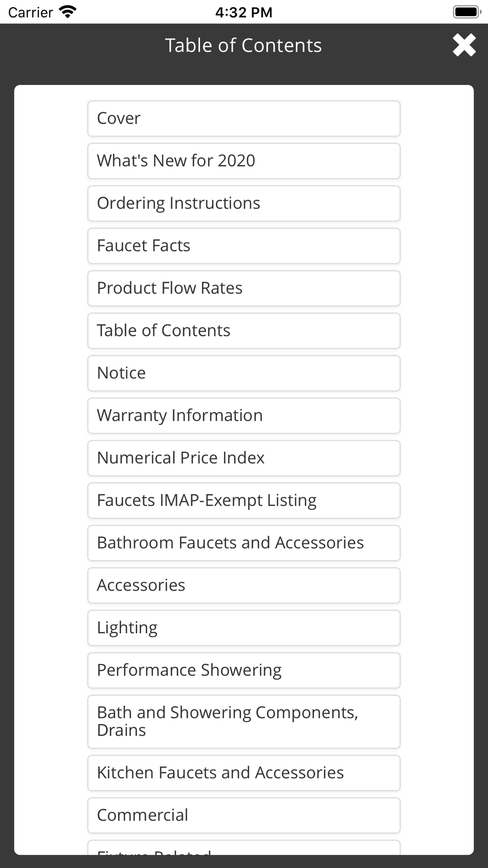The image size is (488, 868).
Task: Select the Commercial entry
Action: click(x=244, y=816)
